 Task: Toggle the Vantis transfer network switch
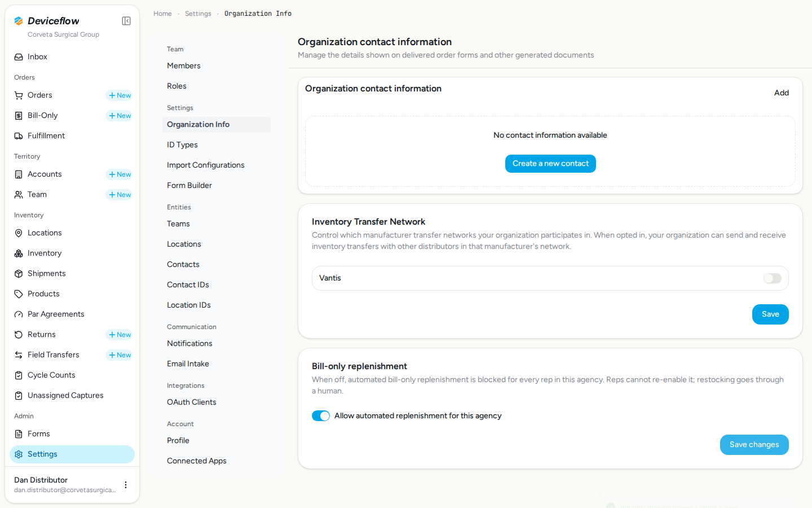tap(773, 278)
